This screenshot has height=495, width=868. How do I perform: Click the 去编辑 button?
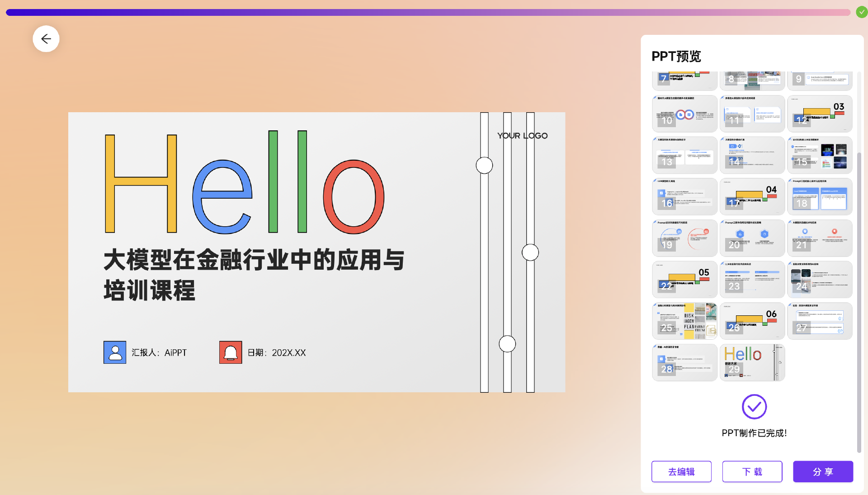681,471
